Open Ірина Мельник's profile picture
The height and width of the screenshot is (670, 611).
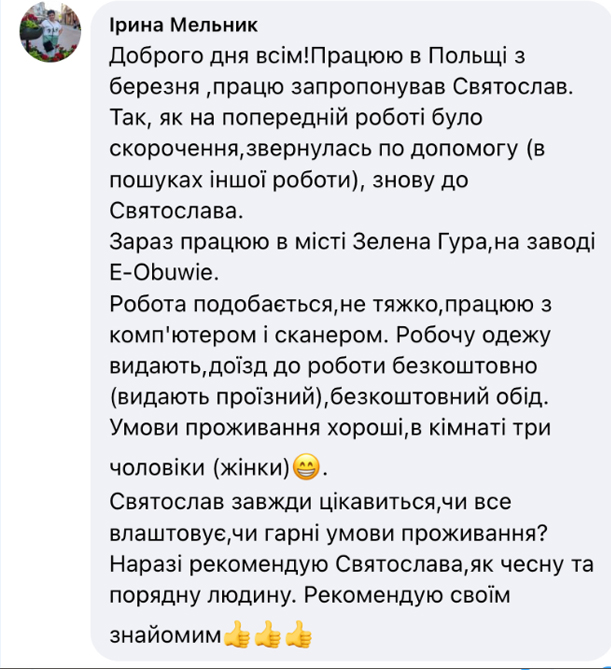pyautogui.click(x=47, y=41)
